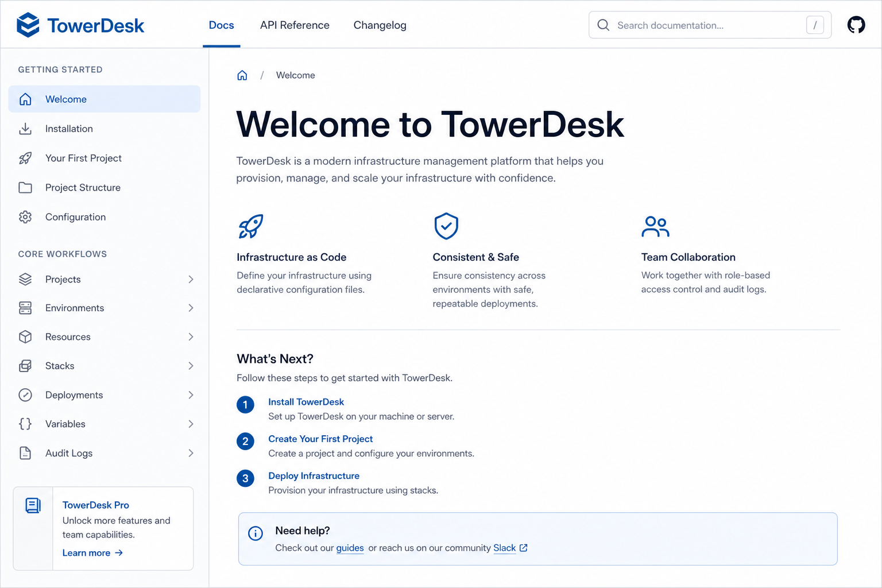Click the rocket icon beside Your First Project
Screen dimensions: 882x588
(x=25, y=158)
